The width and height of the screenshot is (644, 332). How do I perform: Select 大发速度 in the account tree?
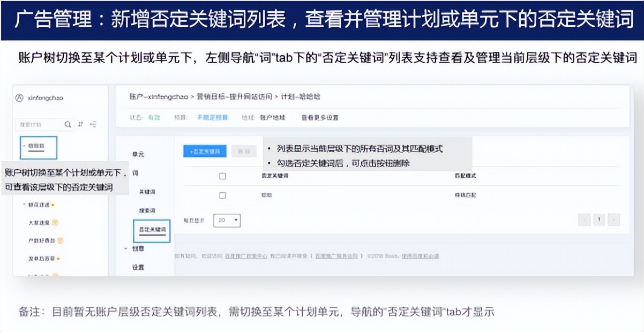(x=39, y=223)
